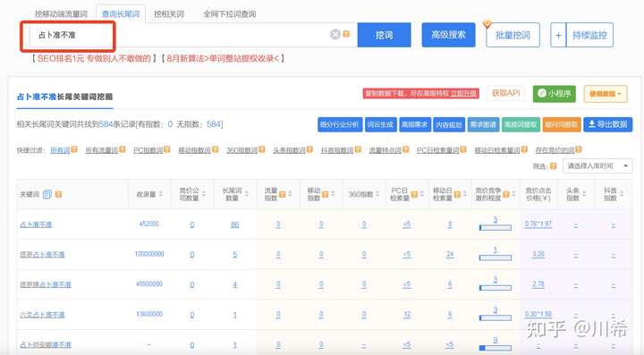The image size is (644, 355).
Task: Open help icon beside 筛选 label
Action: coord(553,166)
